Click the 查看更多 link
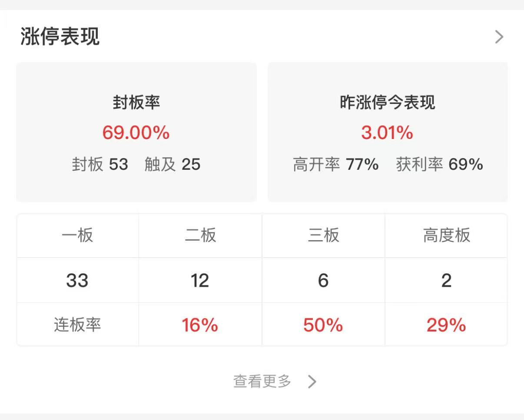This screenshot has height=420, width=524. pos(262,382)
